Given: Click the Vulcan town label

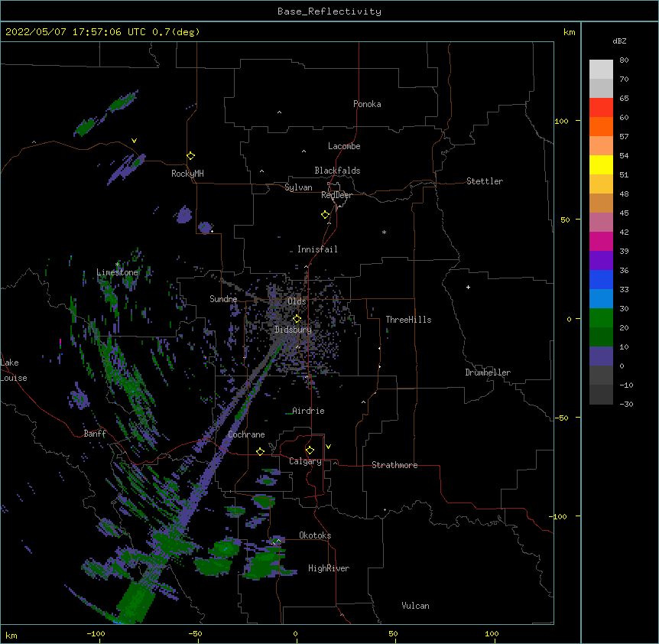Looking at the screenshot, I should (x=415, y=606).
